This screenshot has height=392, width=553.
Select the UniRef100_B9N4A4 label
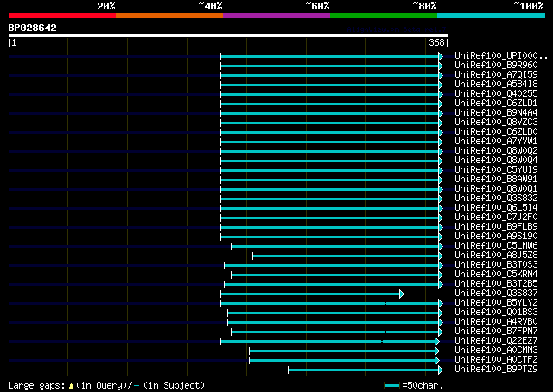[496, 113]
